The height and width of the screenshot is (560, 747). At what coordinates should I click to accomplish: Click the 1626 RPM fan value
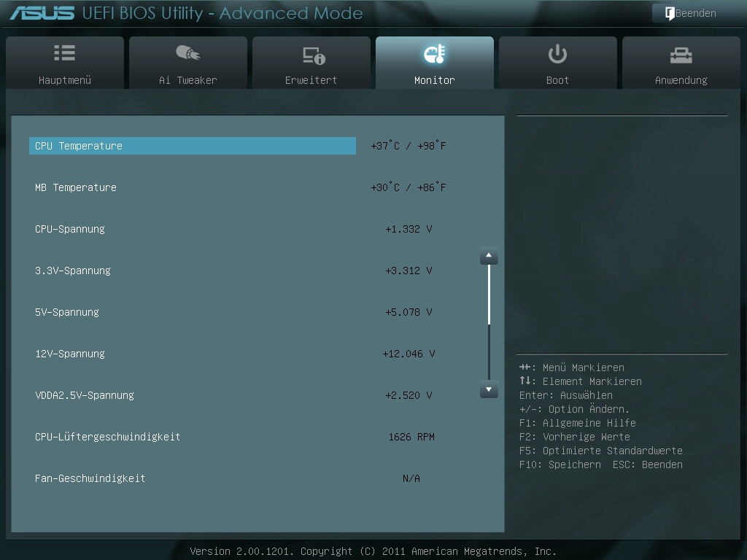(x=411, y=437)
